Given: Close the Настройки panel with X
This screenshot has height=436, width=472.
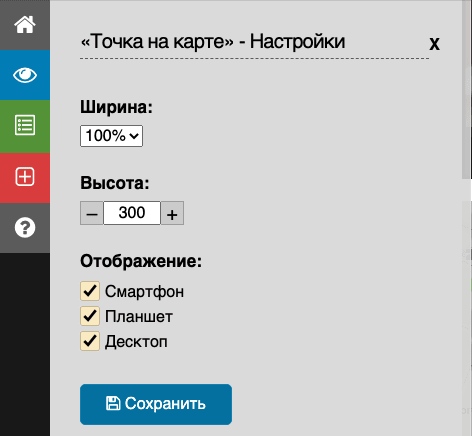Looking at the screenshot, I should click(434, 43).
